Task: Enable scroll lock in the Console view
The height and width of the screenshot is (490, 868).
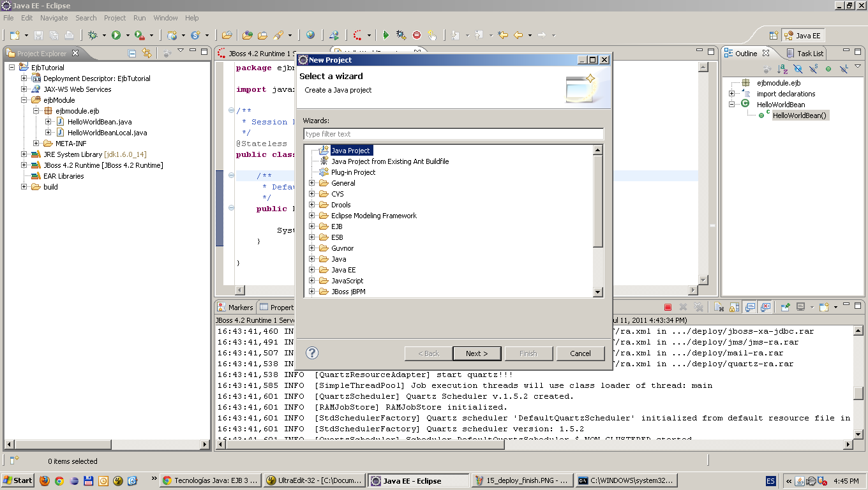Action: pyautogui.click(x=733, y=307)
